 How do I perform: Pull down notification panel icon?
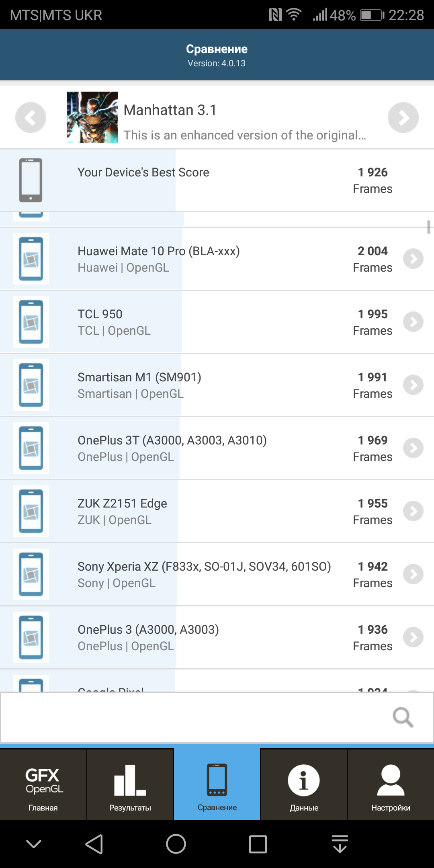tap(340, 844)
